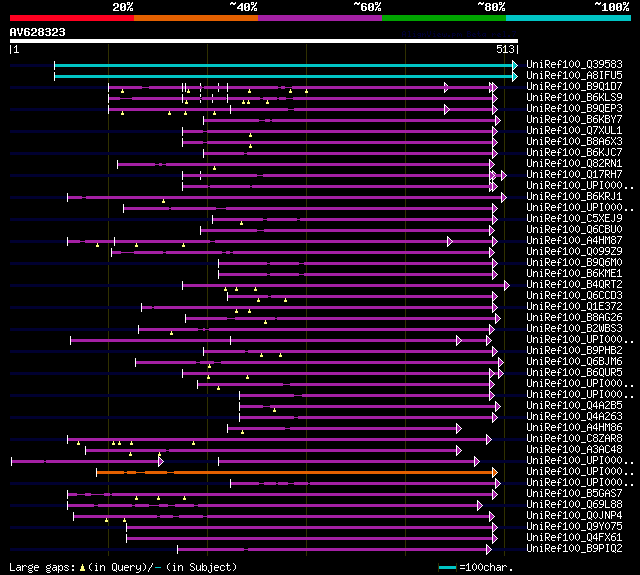
Task: Select the UniRef100_B2WBS3 label
Action: pyautogui.click(x=574, y=329)
